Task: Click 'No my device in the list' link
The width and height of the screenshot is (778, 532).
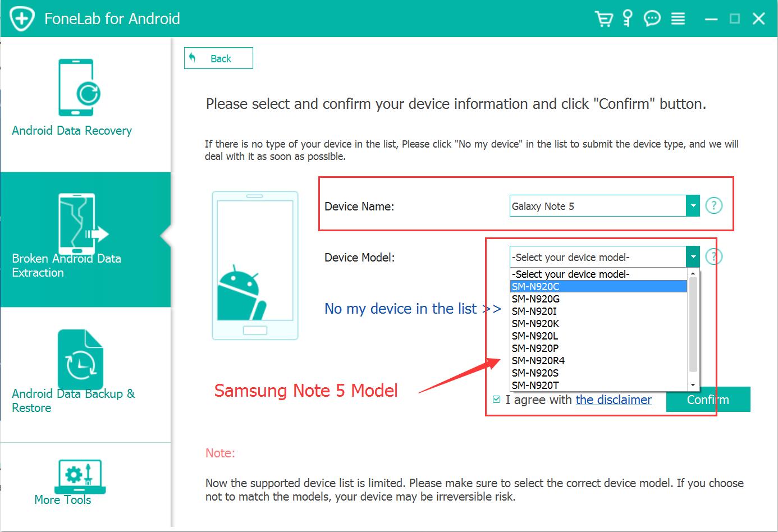Action: [x=413, y=309]
